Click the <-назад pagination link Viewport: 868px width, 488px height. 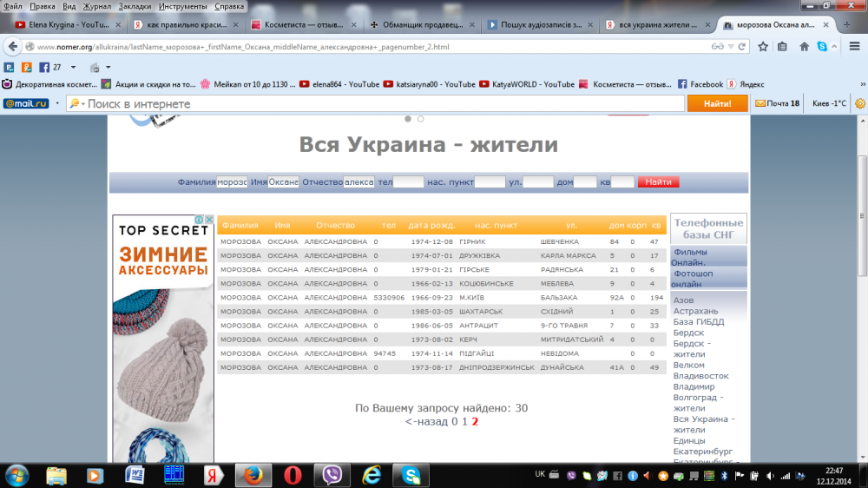(x=425, y=422)
